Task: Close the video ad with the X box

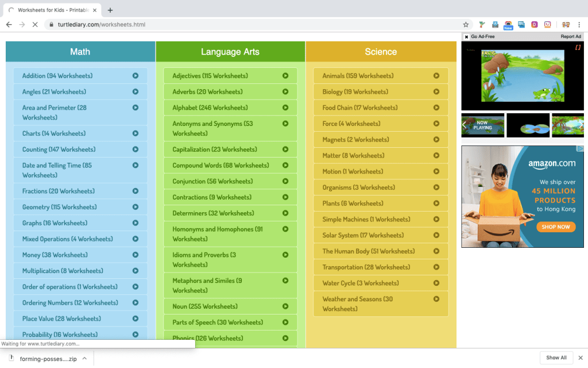Action: point(466,37)
